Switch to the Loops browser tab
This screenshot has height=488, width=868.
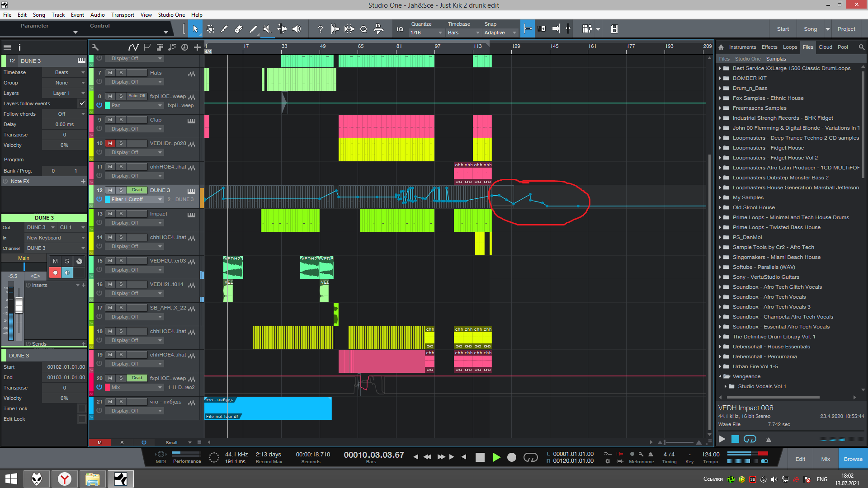coord(790,47)
